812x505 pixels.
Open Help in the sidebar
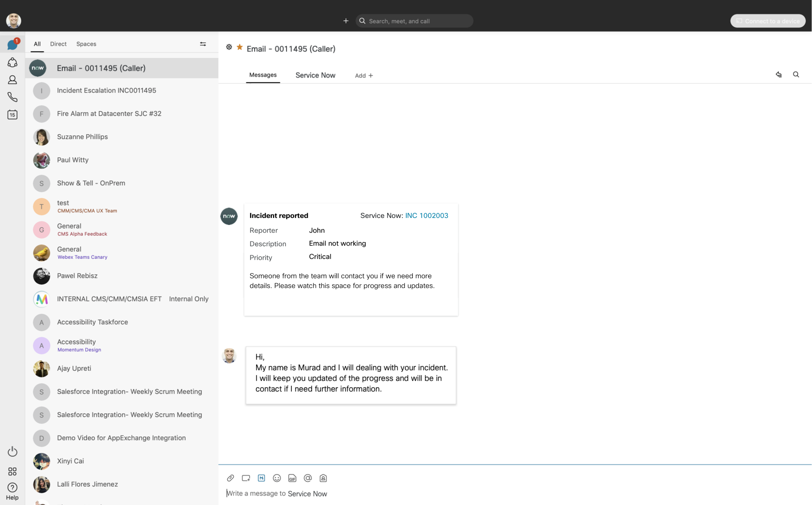(12, 491)
